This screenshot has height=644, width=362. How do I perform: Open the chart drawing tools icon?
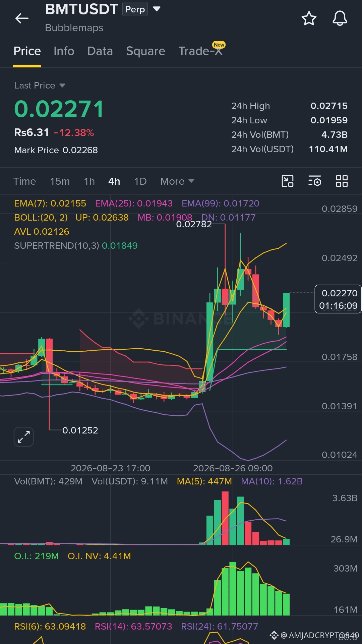tap(288, 181)
